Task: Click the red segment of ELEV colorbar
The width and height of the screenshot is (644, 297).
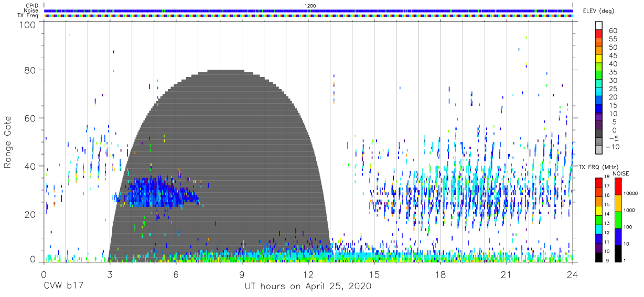Action: [599, 34]
